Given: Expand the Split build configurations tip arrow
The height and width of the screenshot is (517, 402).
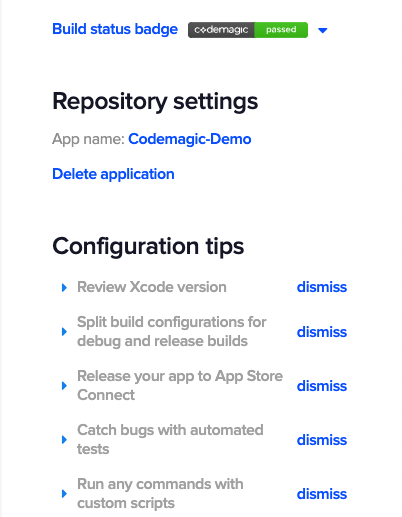Looking at the screenshot, I should pos(64,332).
